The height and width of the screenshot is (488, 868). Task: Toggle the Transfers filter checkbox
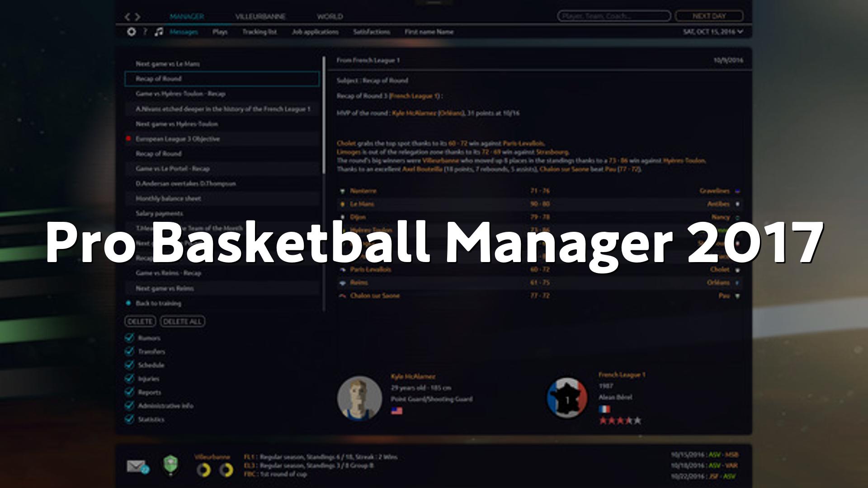coord(129,351)
